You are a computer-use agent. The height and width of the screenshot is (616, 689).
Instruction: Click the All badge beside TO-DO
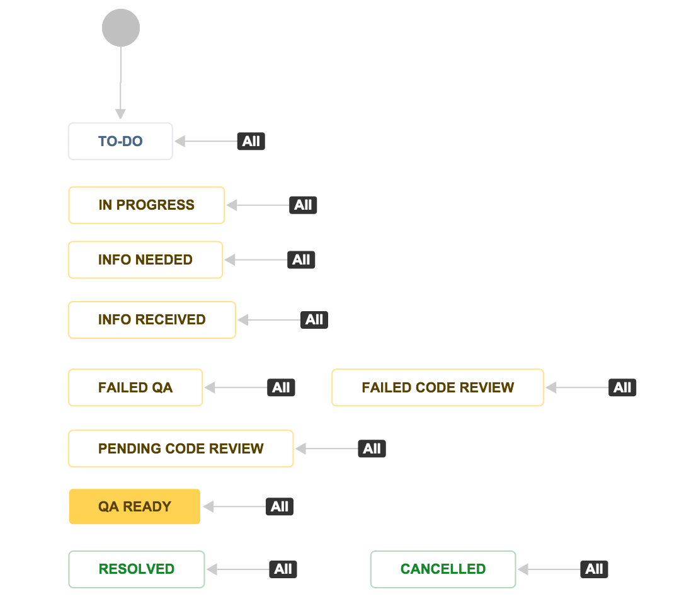pos(251,141)
